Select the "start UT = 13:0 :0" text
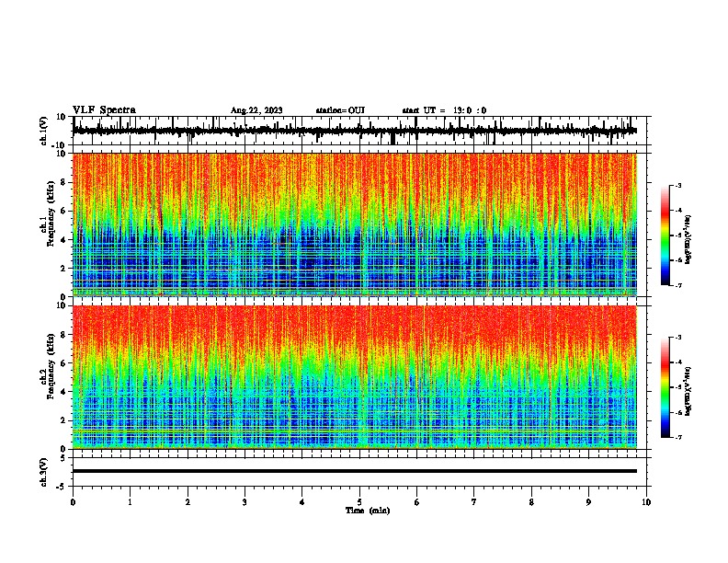The image size is (728, 563). pyautogui.click(x=444, y=110)
